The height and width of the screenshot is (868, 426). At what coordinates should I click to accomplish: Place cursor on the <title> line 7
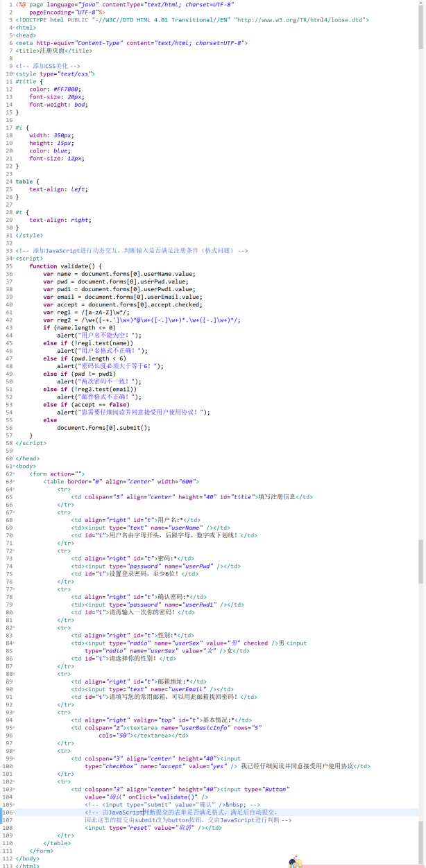click(53, 51)
